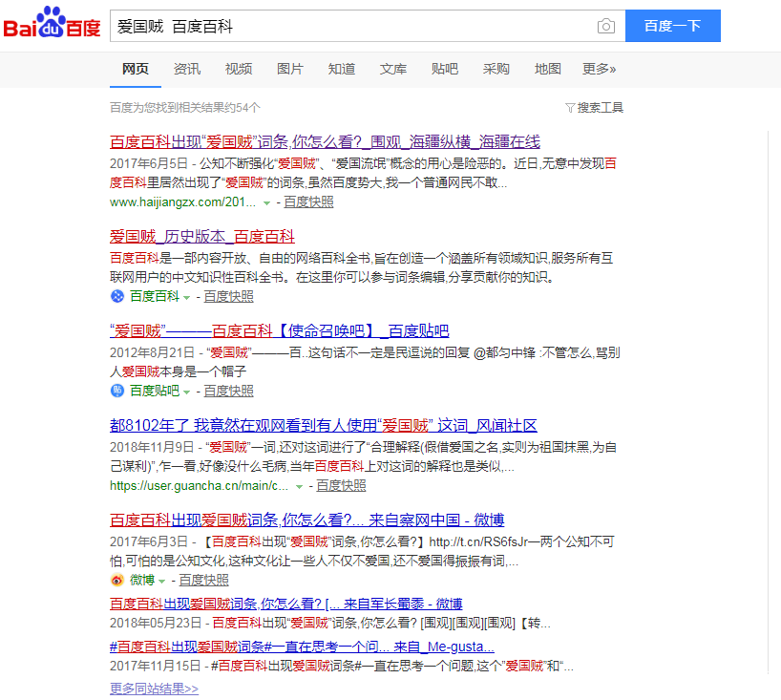Switch to the 文库 tab

393,69
